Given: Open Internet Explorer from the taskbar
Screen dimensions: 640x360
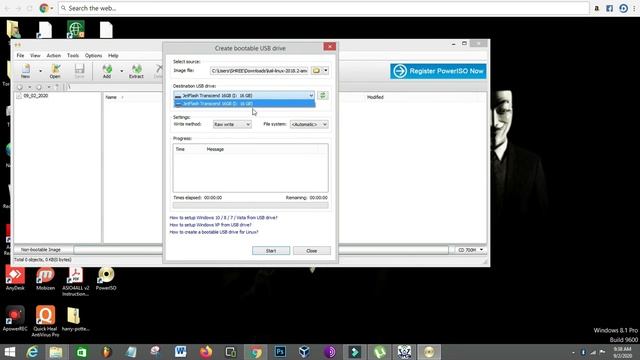Looking at the screenshot, I should 32,352.
